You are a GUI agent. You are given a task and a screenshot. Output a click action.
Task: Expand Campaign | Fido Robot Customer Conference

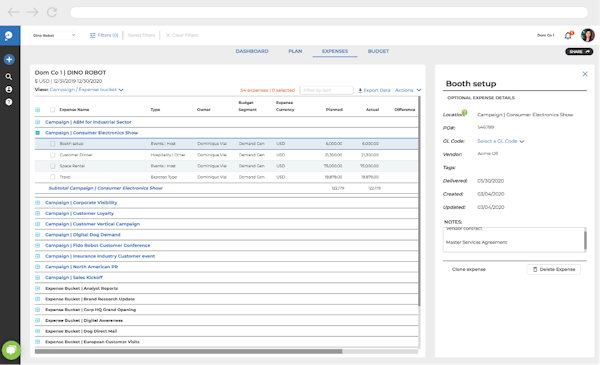pyautogui.click(x=38, y=246)
